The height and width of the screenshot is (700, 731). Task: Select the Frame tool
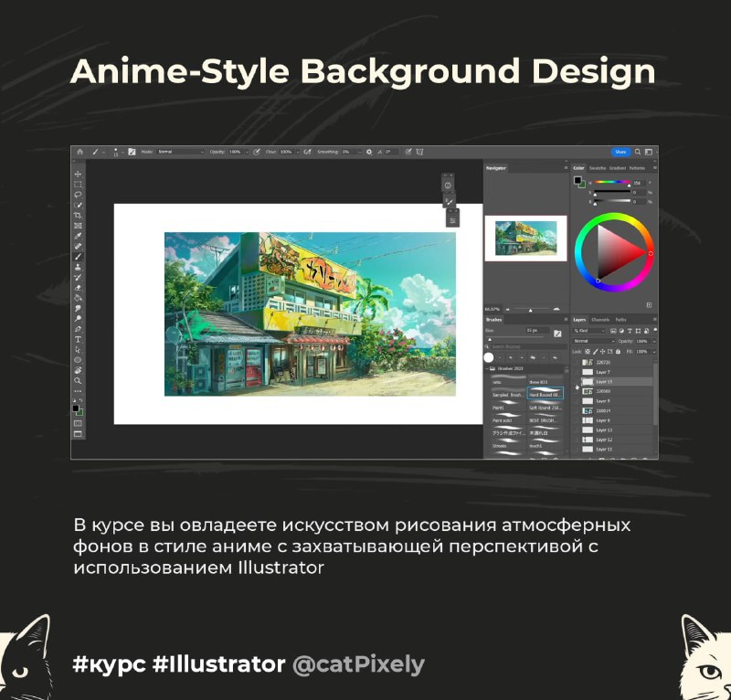(78, 226)
